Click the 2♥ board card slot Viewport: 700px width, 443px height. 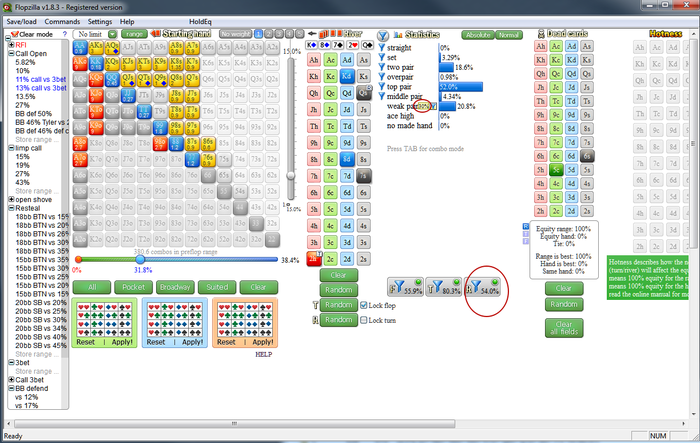353,45
